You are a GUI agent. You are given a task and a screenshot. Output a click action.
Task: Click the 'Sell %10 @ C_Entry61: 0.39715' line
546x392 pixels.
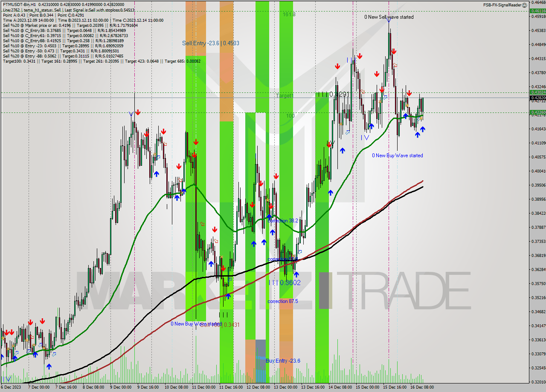pyautogui.click(x=65, y=35)
